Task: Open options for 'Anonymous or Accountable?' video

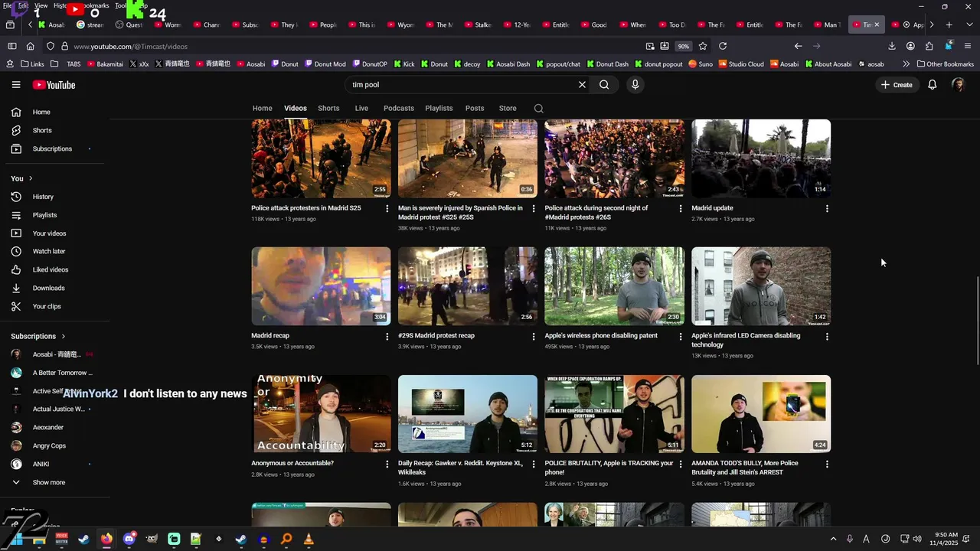Action: [x=387, y=465]
